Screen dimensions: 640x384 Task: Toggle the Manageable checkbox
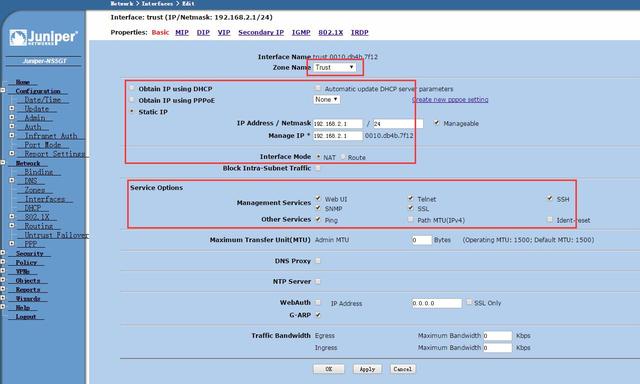click(x=437, y=123)
